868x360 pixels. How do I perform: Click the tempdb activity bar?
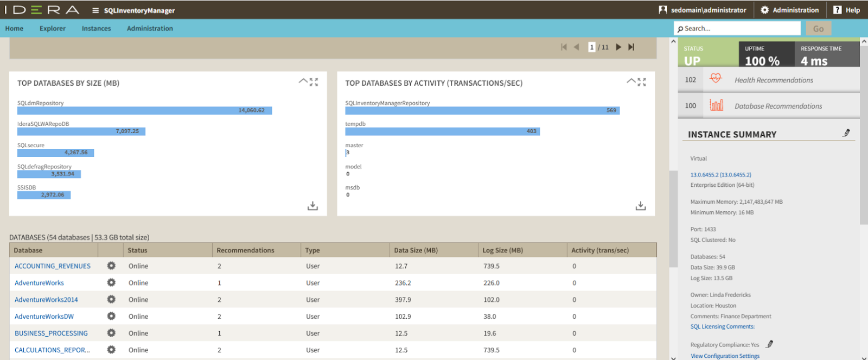[x=443, y=131]
